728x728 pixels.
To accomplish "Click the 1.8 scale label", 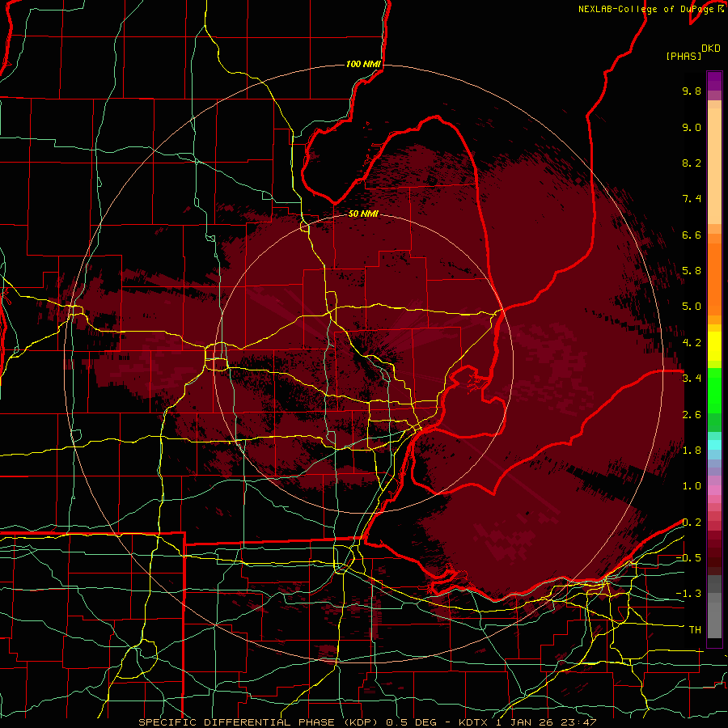I will 692,451.
